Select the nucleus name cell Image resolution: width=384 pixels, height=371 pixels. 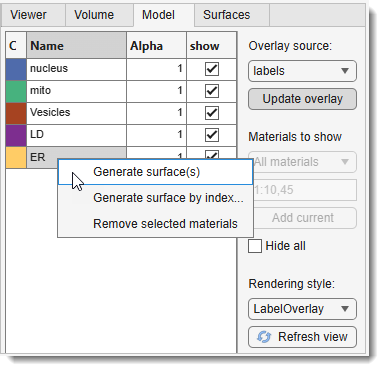click(77, 69)
